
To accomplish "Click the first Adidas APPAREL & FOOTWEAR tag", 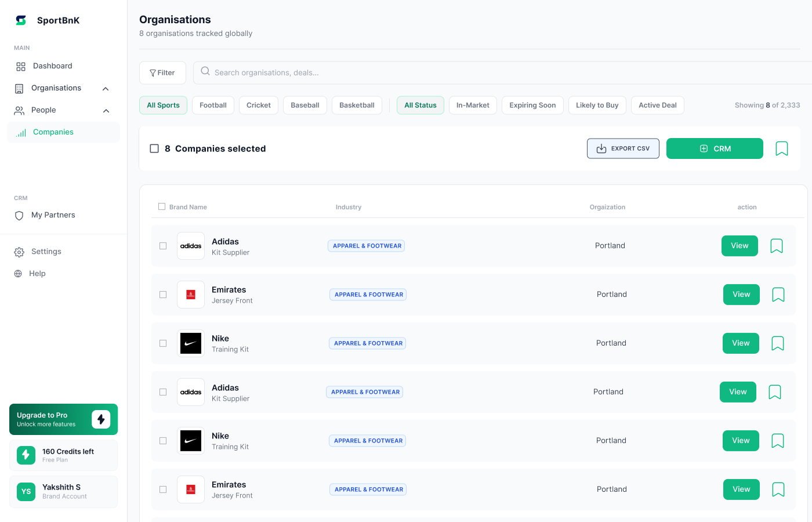I will click(x=367, y=246).
